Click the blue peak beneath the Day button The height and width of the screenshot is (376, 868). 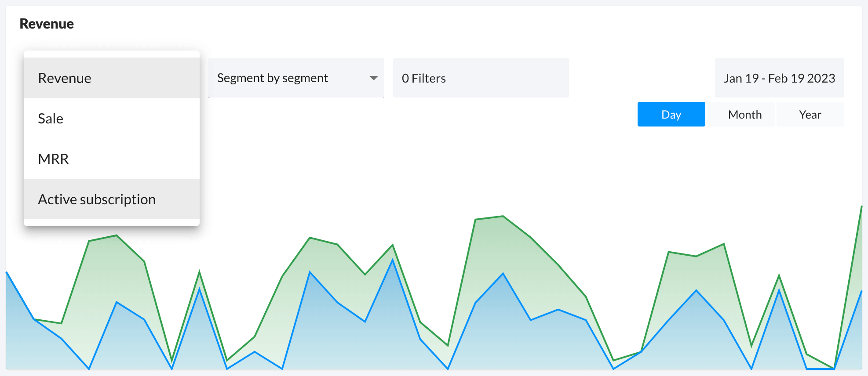click(x=696, y=290)
